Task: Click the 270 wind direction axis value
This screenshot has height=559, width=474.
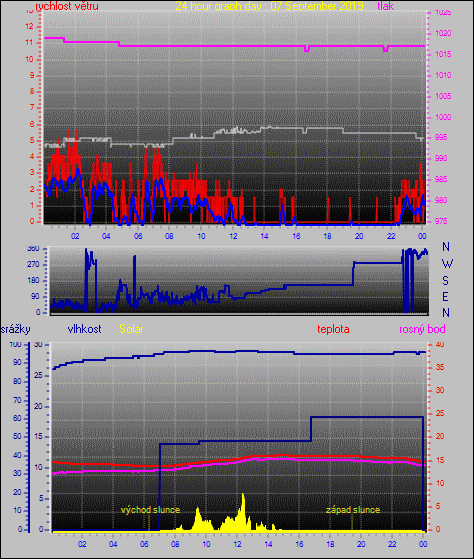Action: tap(33, 265)
